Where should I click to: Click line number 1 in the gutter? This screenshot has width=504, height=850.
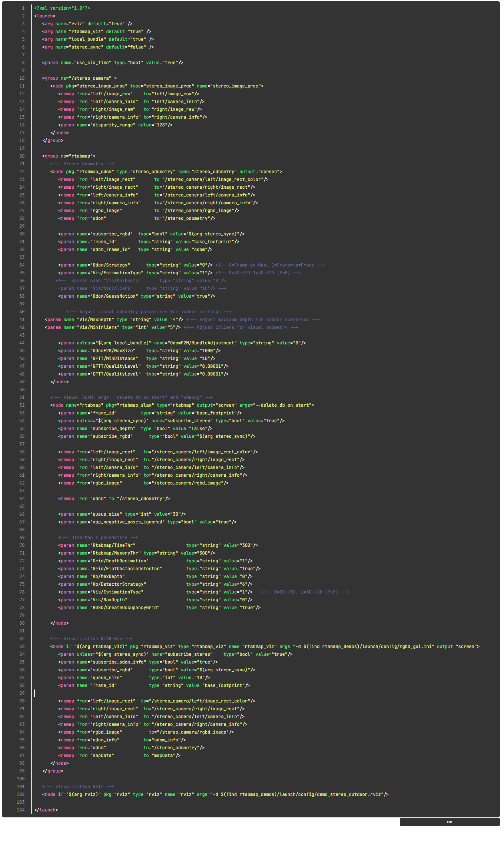23,8
